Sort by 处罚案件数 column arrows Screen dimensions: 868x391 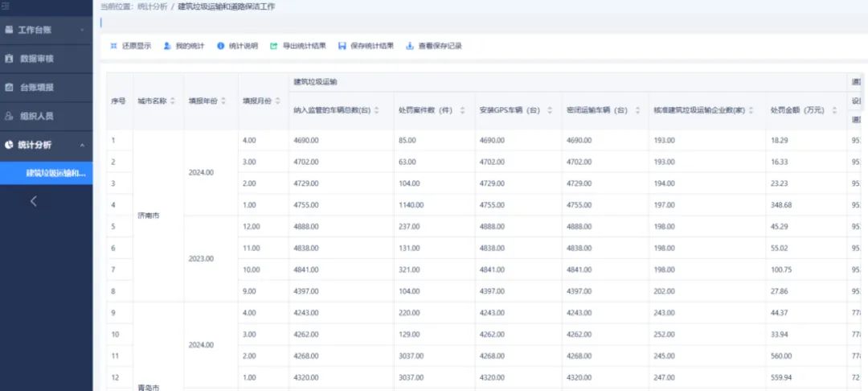click(462, 110)
